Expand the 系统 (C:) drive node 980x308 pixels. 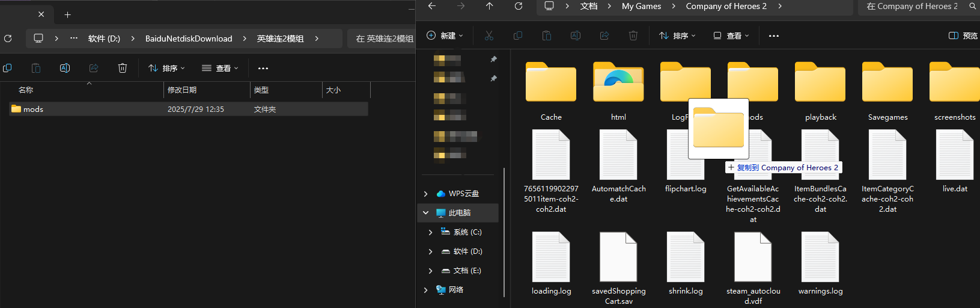[431, 232]
